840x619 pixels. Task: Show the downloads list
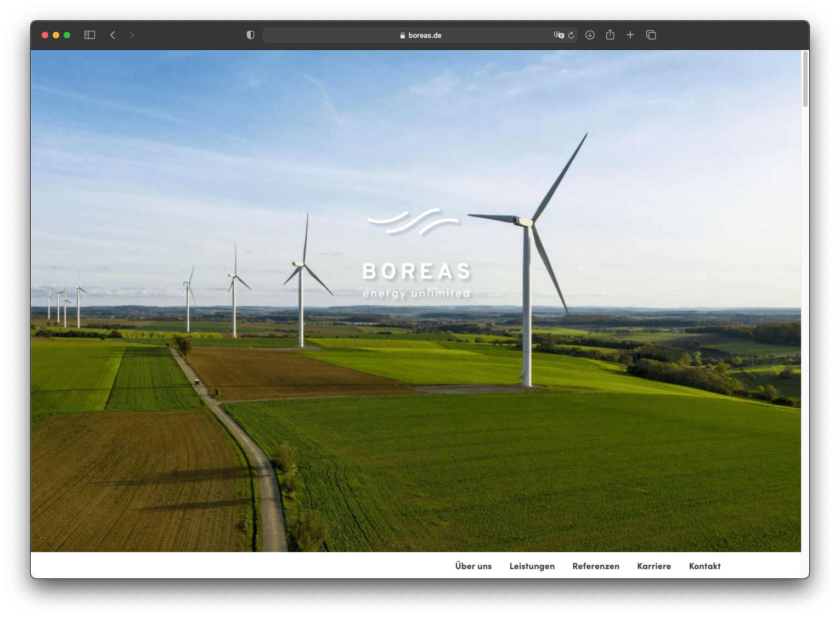pos(590,35)
